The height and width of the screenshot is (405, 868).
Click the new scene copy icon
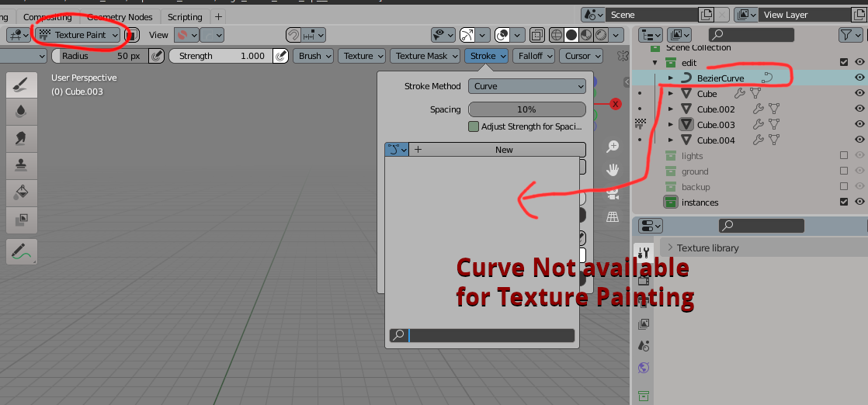click(706, 15)
